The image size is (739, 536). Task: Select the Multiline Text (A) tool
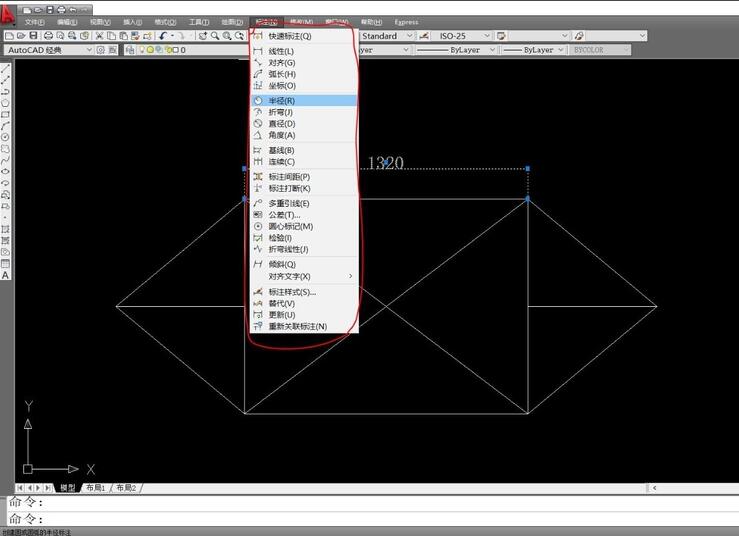[5, 275]
